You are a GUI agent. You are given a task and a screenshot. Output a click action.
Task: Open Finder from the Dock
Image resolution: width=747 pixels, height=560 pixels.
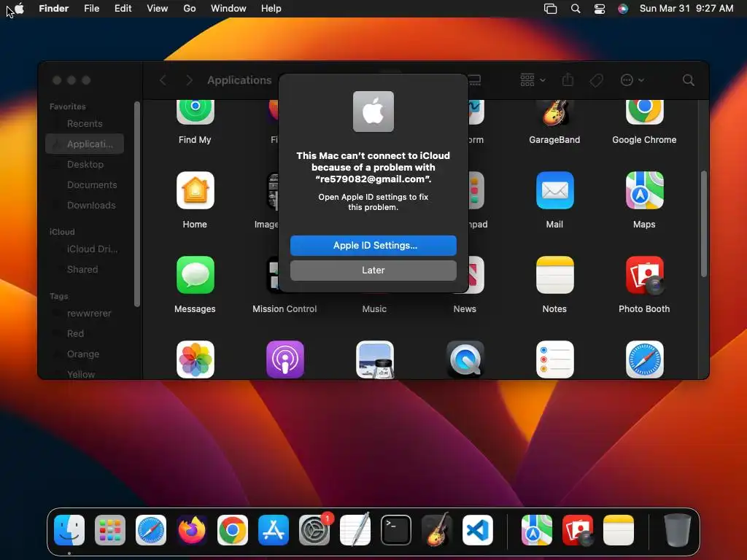[x=69, y=530]
